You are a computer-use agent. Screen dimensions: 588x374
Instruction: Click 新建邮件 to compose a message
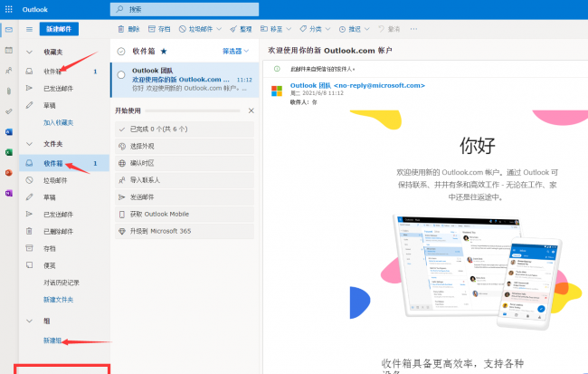click(59, 29)
